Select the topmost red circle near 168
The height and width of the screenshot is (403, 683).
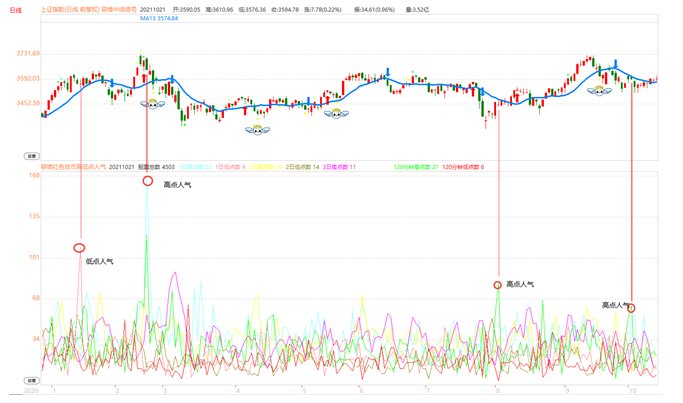click(148, 181)
